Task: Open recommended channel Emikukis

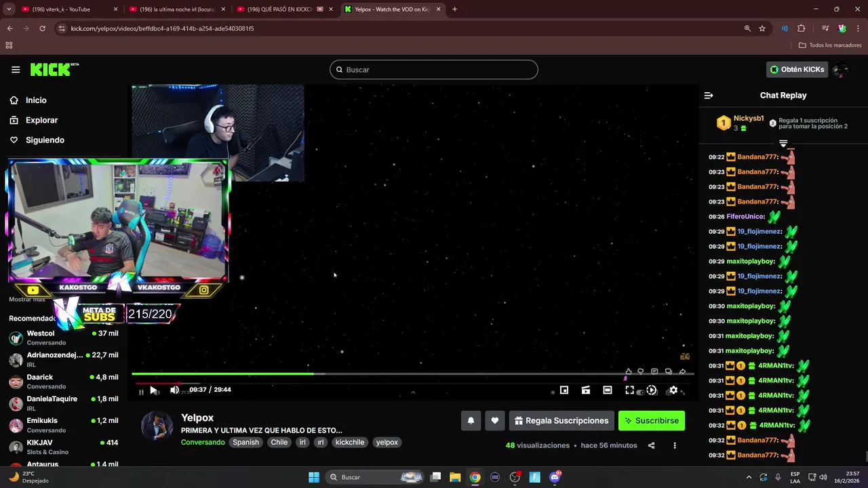Action: point(63,425)
